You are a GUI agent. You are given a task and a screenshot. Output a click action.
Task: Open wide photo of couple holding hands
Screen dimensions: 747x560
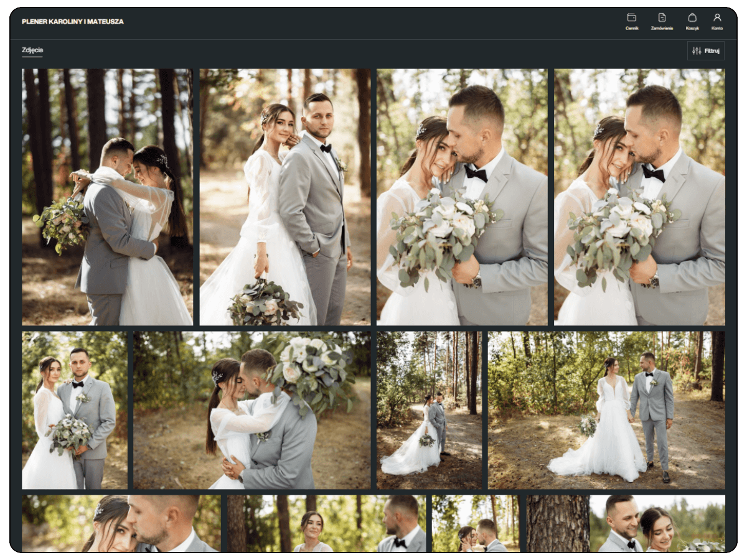click(606, 410)
